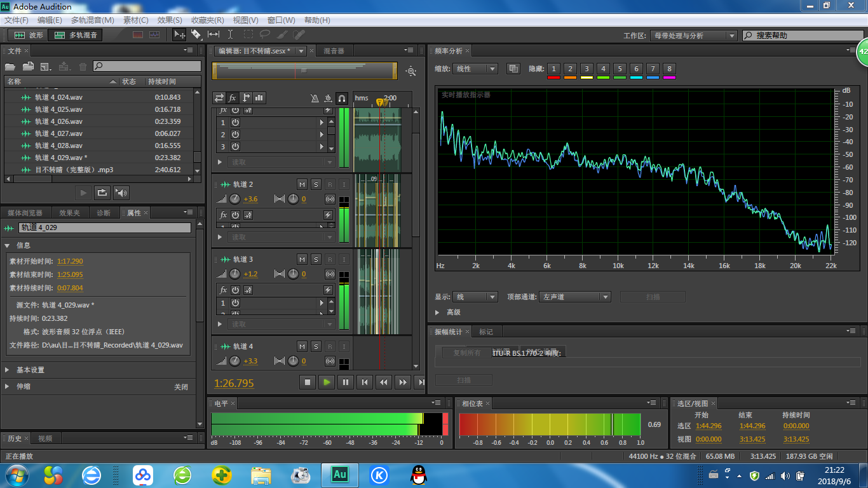This screenshot has width=868, height=488.
Task: Show the inputs/outputs view in the editor
Action: click(219, 98)
